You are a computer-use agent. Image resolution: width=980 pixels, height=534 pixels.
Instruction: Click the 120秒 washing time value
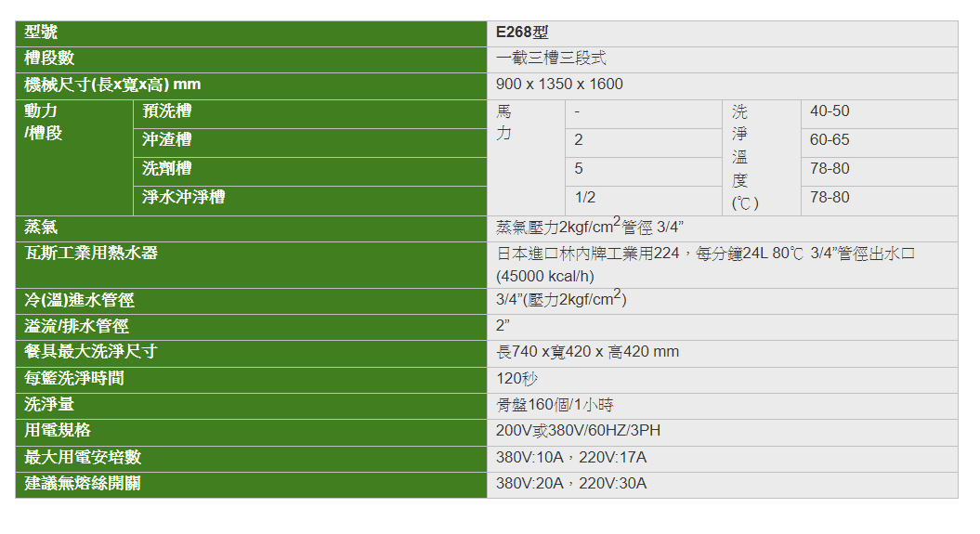tap(517, 379)
